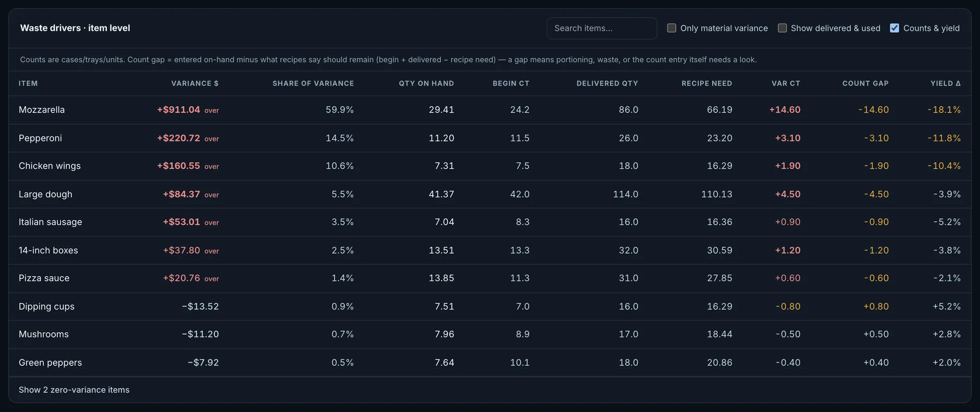
Task: Click the −$13.52 variance value
Action: pos(200,307)
